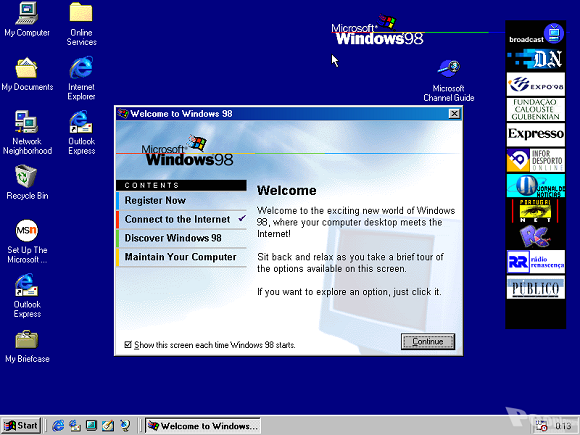The image size is (580, 435).
Task: Select Discover Windows 98 option
Action: coord(181,238)
